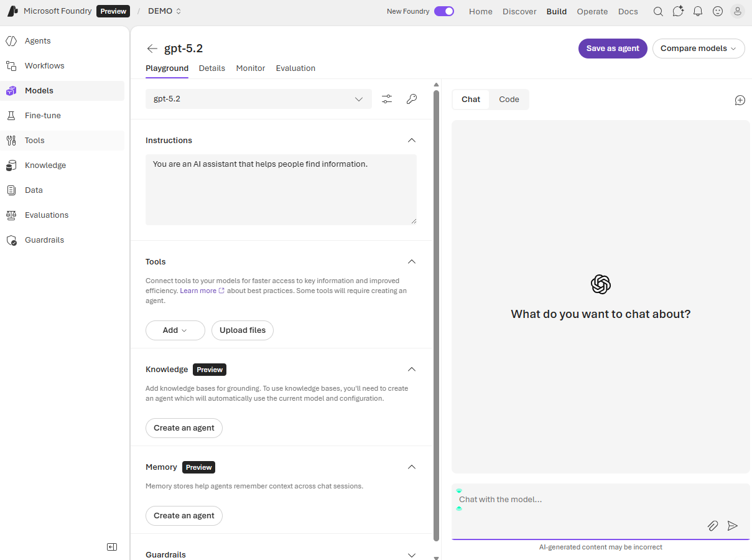Collapse the Tools section chevron

(x=411, y=262)
